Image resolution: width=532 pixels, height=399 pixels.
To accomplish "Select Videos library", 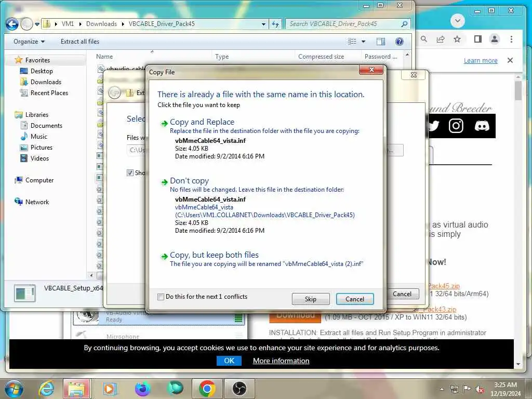I will tap(39, 158).
